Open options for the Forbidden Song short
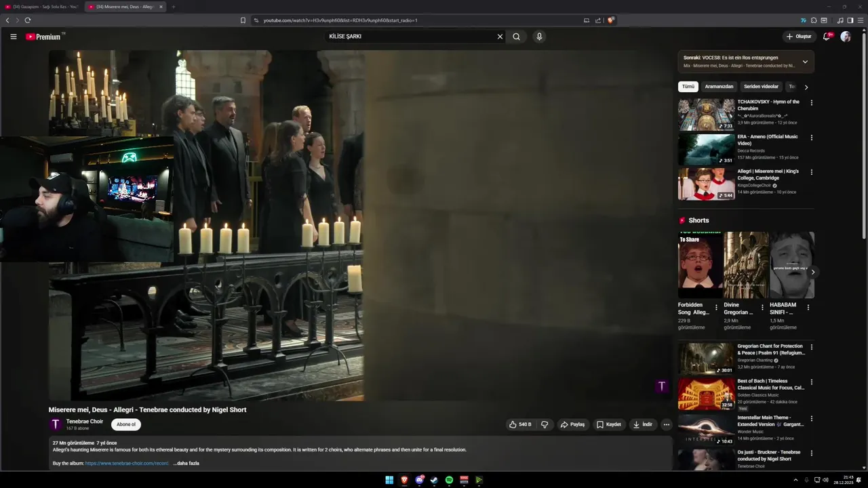The width and height of the screenshot is (868, 488). pos(716,307)
